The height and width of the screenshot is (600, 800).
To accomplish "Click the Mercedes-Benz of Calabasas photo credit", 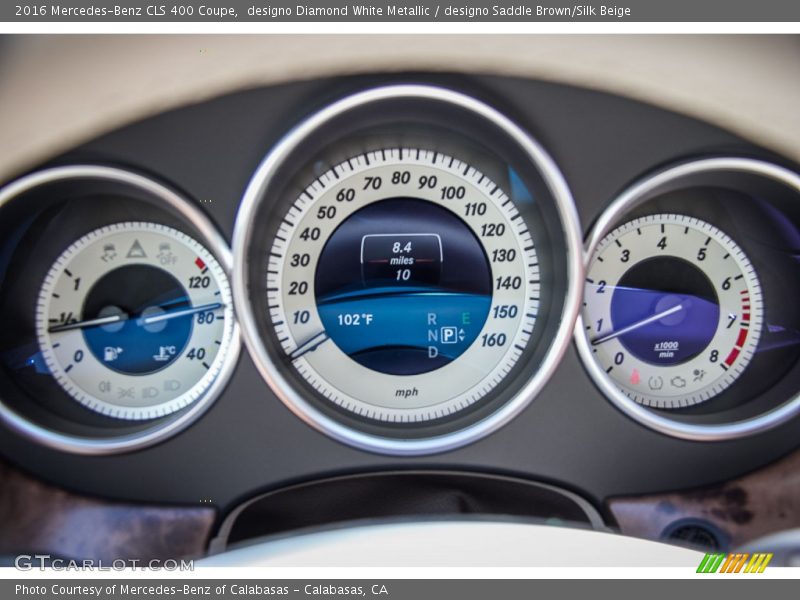I will pyautogui.click(x=201, y=590).
